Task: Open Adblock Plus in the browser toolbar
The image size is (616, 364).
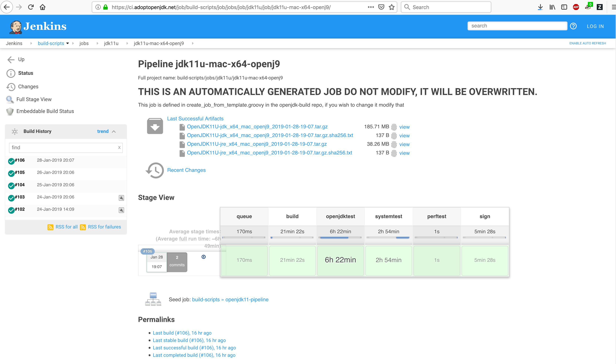Action: click(x=576, y=7)
